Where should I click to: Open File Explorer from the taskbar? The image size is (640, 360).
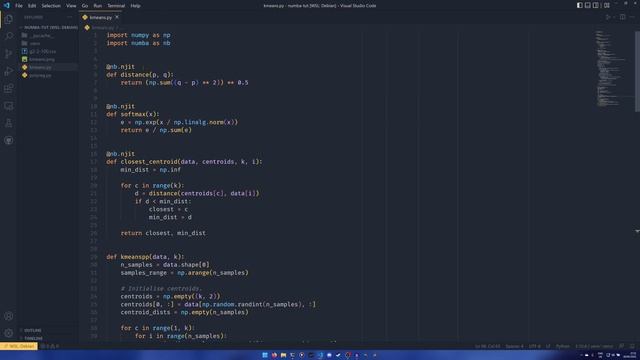pos(283,355)
